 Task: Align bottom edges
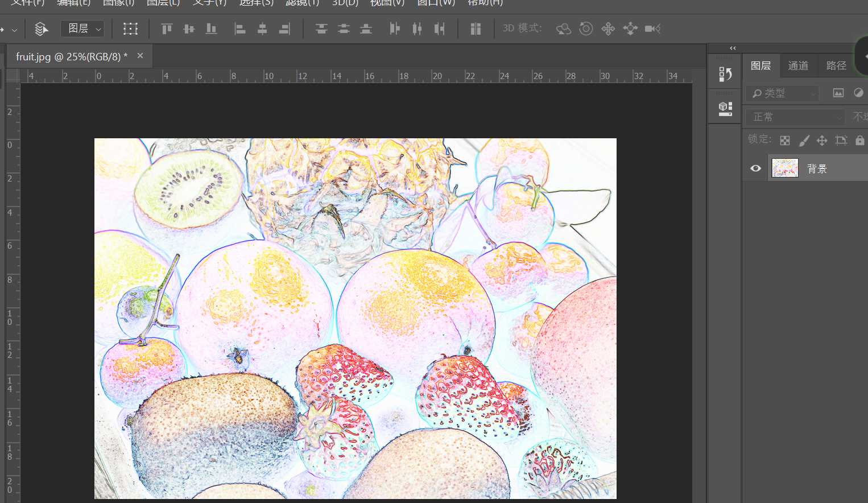point(211,28)
